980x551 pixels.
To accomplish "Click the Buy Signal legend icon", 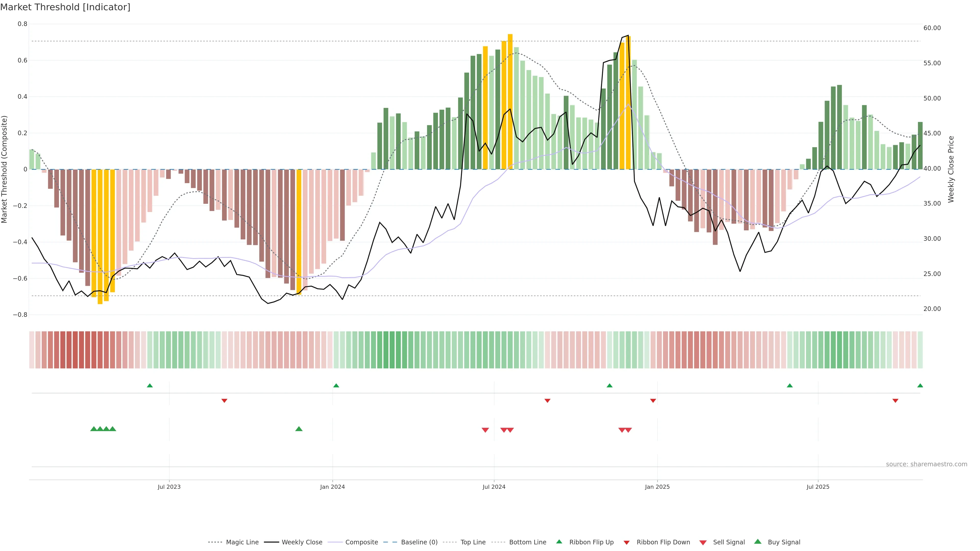I will [758, 542].
